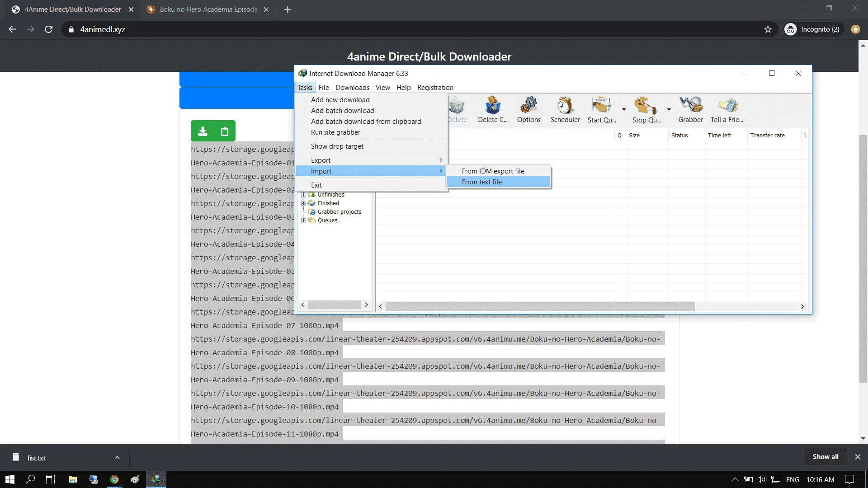
Task: Open Windows Start menu
Action: pyautogui.click(x=10, y=479)
